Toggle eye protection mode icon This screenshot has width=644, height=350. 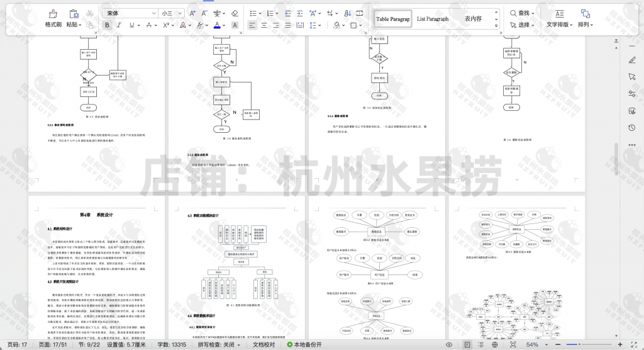tap(449, 345)
